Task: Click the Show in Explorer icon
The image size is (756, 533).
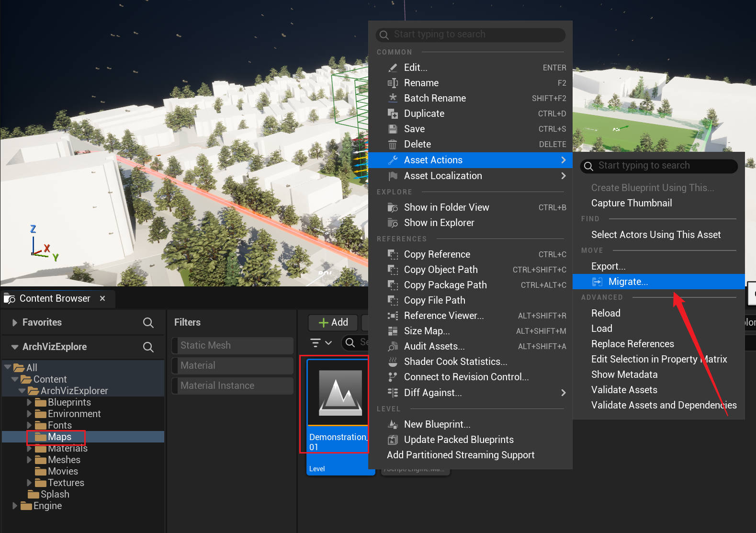Action: click(x=393, y=223)
